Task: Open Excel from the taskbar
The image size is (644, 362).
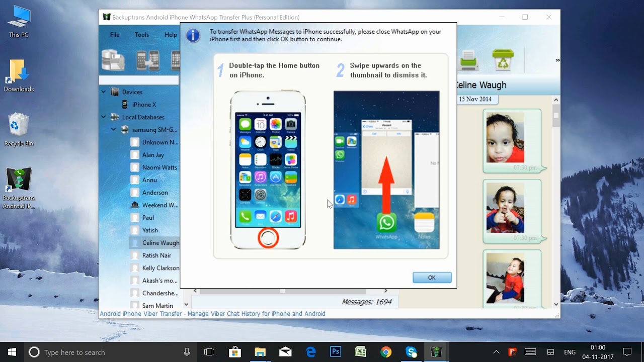Action: (361, 352)
